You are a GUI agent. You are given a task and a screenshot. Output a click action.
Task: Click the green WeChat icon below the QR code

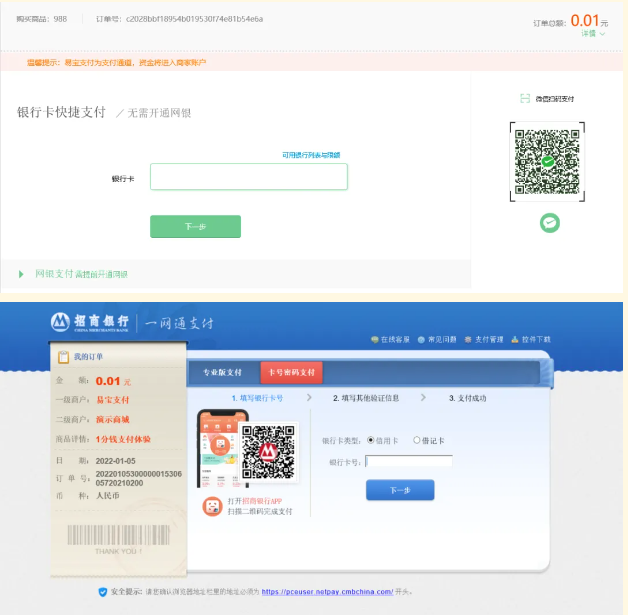pos(549,223)
